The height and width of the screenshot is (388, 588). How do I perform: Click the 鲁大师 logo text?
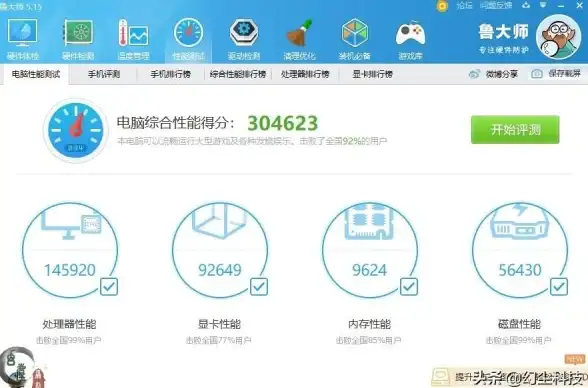point(503,31)
